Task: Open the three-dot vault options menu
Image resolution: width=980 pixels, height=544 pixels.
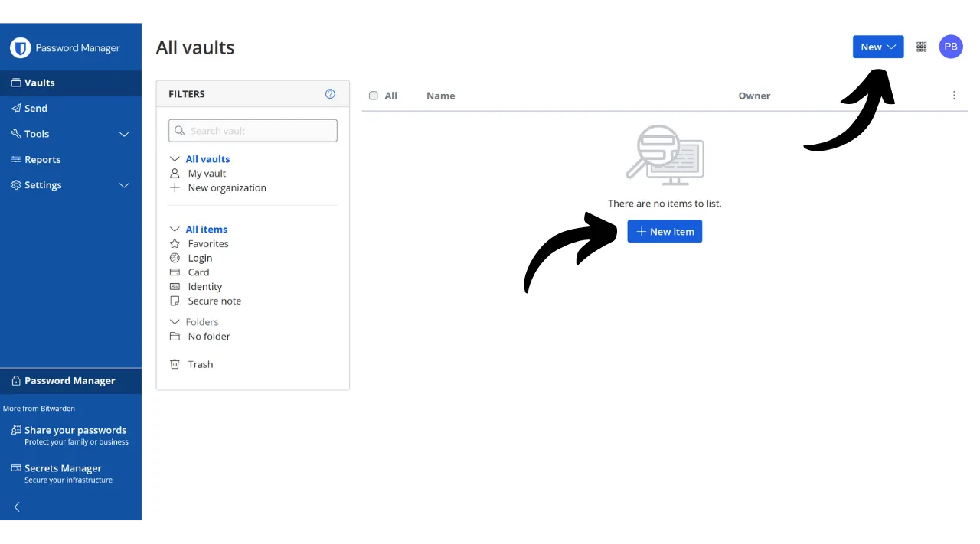Action: [x=954, y=96]
